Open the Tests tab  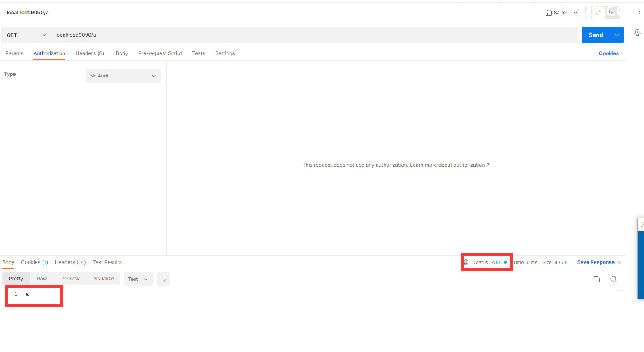[x=199, y=53]
